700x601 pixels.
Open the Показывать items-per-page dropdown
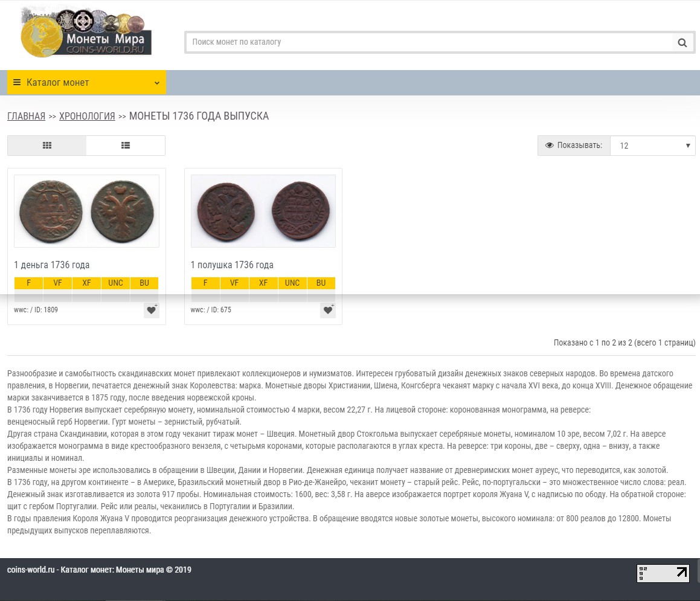[653, 146]
